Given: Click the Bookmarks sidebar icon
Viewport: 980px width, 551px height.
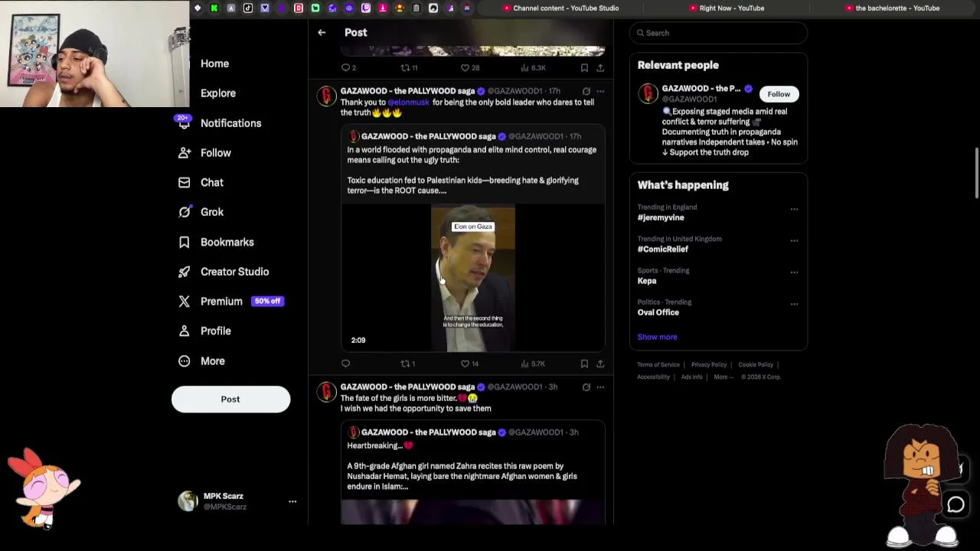Looking at the screenshot, I should click(x=184, y=242).
